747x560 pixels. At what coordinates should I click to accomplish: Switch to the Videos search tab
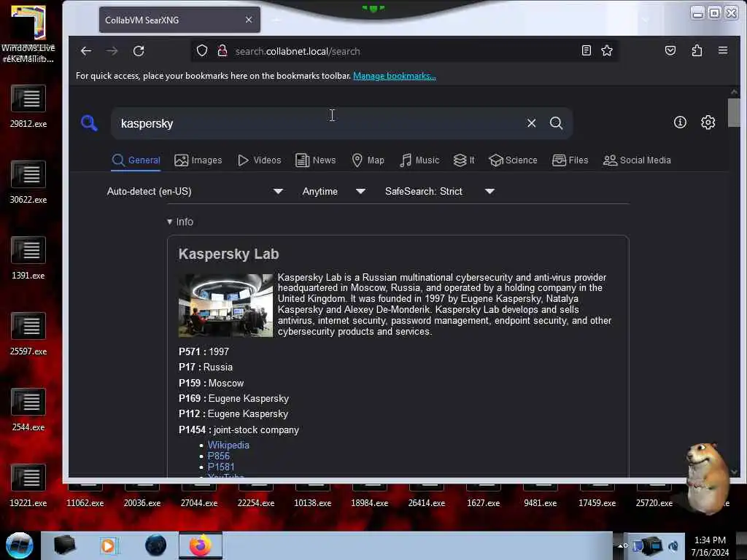pyautogui.click(x=260, y=160)
